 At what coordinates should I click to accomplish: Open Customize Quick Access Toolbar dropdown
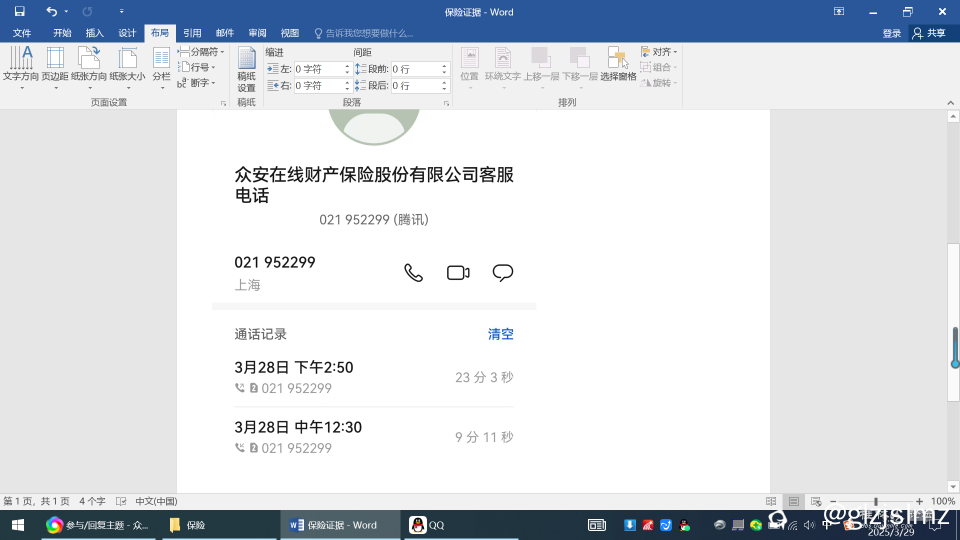pyautogui.click(x=121, y=12)
